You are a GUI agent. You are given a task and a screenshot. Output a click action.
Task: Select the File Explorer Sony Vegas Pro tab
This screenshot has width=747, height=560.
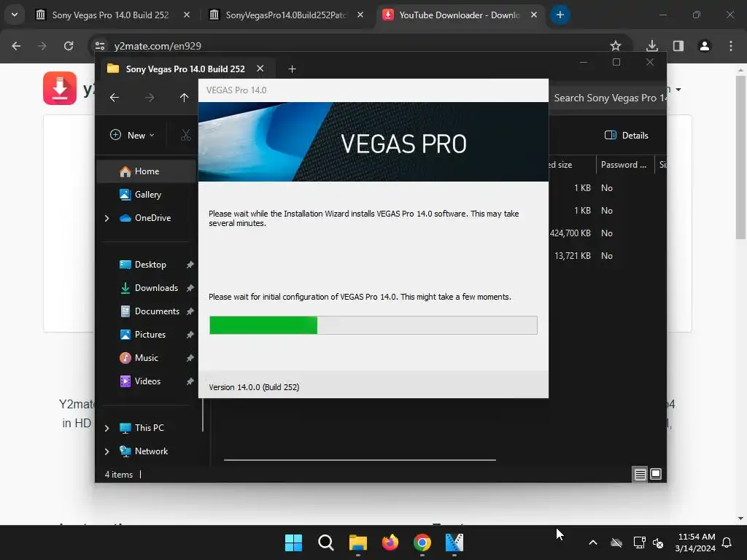pyautogui.click(x=185, y=69)
